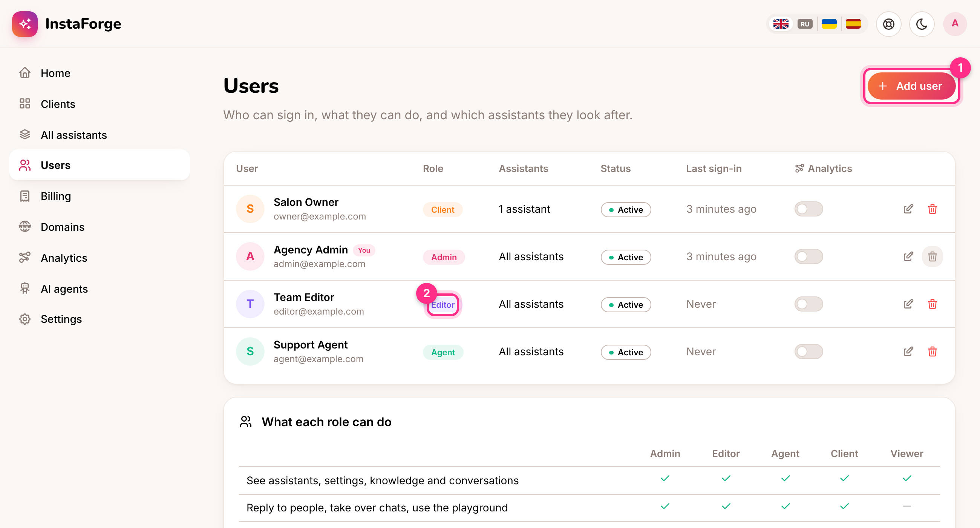Click the Last sign-in column header
Image resolution: width=980 pixels, height=528 pixels.
(714, 169)
